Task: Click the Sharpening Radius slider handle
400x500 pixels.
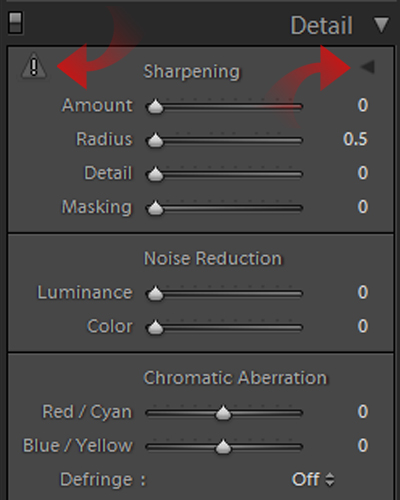Action: 155,140
